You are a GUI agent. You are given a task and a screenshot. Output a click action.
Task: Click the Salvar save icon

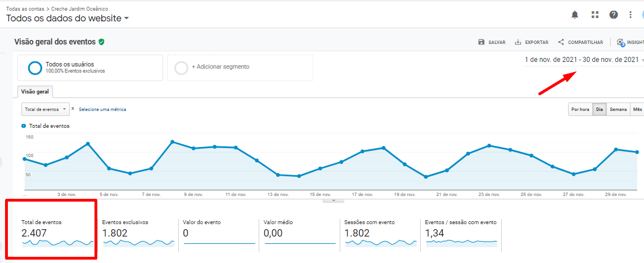click(x=481, y=42)
